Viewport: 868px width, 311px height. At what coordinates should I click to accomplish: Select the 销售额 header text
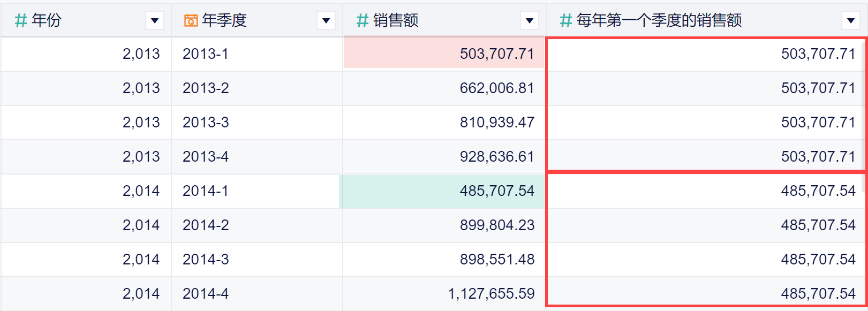pos(396,21)
